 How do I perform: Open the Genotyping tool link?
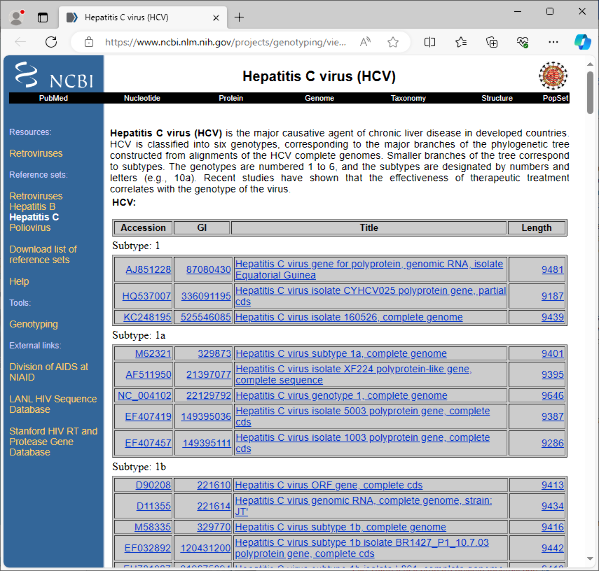(x=34, y=324)
